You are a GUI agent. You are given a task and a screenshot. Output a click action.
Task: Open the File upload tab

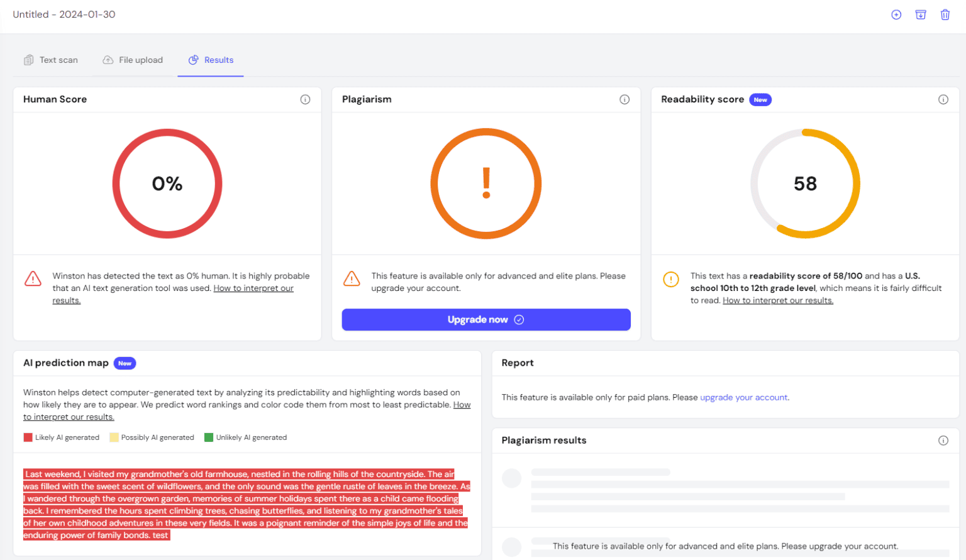(x=133, y=60)
